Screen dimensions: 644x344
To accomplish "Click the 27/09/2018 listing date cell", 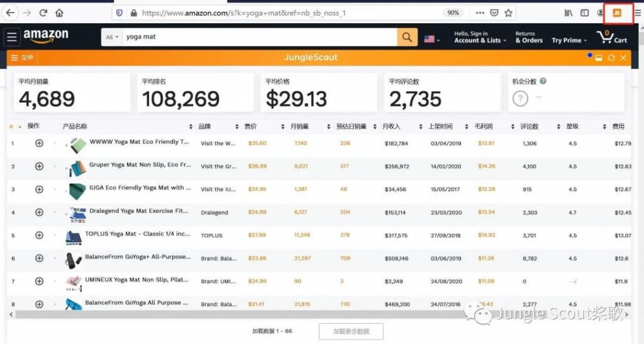I will (446, 236).
